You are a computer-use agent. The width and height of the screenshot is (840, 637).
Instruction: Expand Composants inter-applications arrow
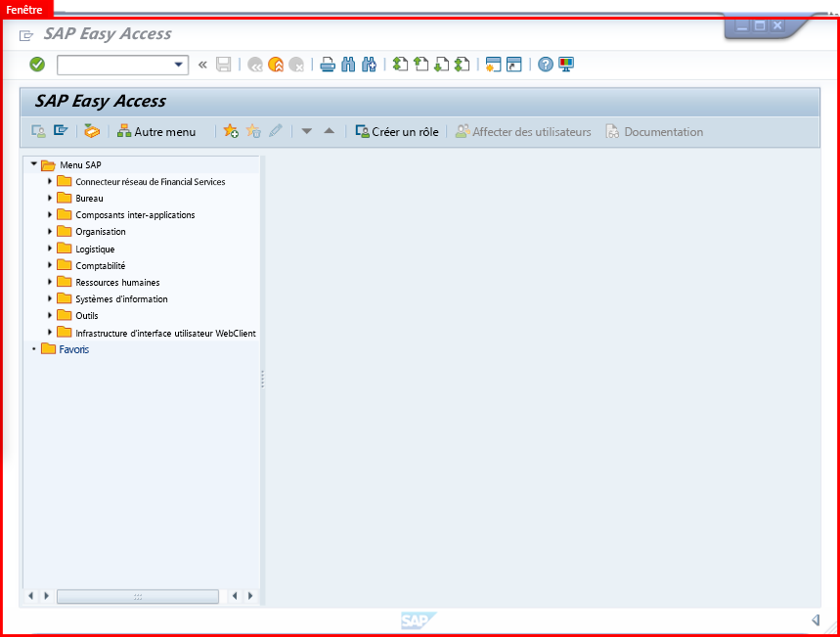click(50, 214)
